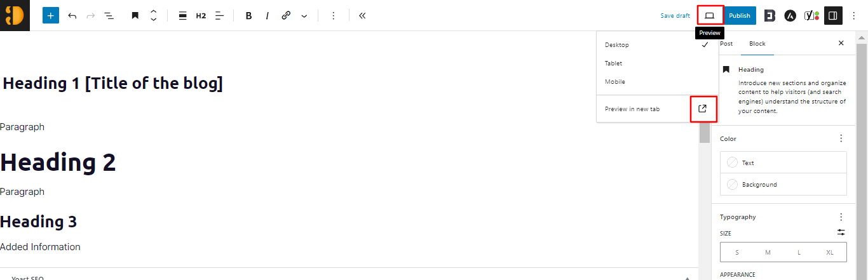Switch to the Post tab
This screenshot has height=280, width=868.
726,43
